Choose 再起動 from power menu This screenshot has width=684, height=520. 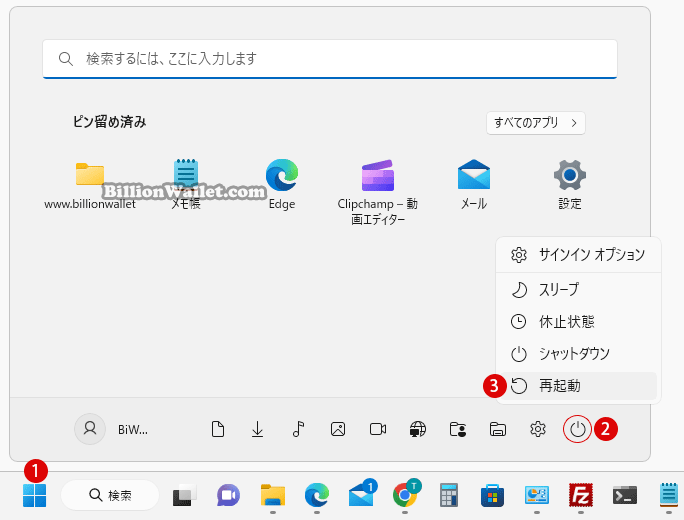point(578,386)
